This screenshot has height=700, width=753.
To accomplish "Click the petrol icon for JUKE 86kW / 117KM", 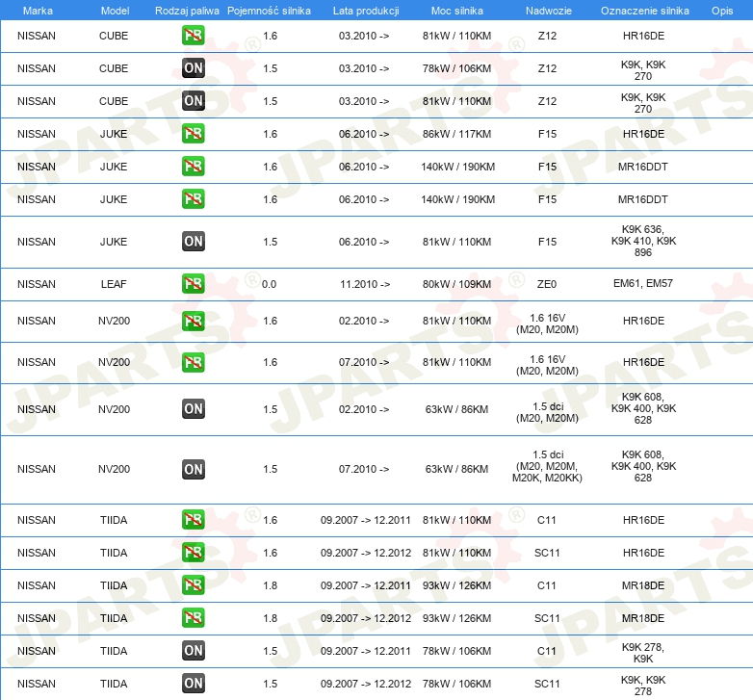I will (x=193, y=134).
